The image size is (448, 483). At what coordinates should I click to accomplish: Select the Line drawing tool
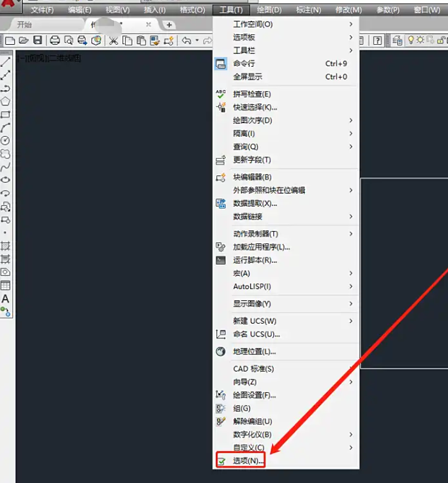click(6, 62)
